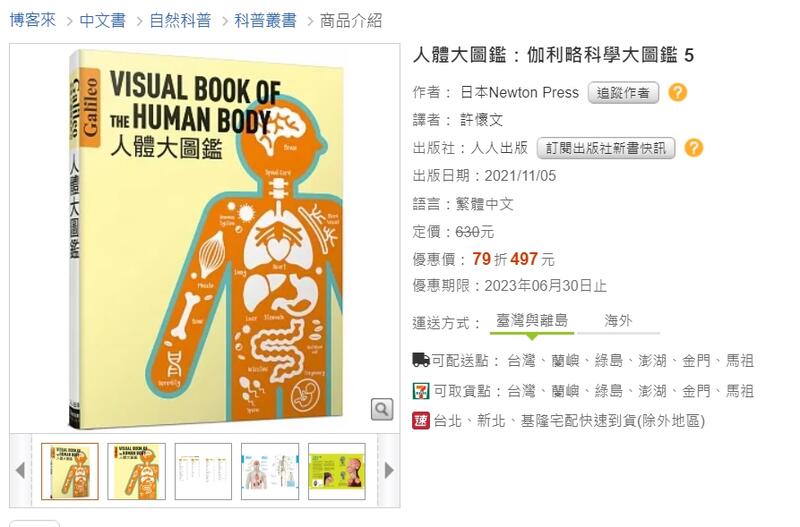Show next thumbnails with right arrow
The image size is (800, 527).
click(x=389, y=470)
